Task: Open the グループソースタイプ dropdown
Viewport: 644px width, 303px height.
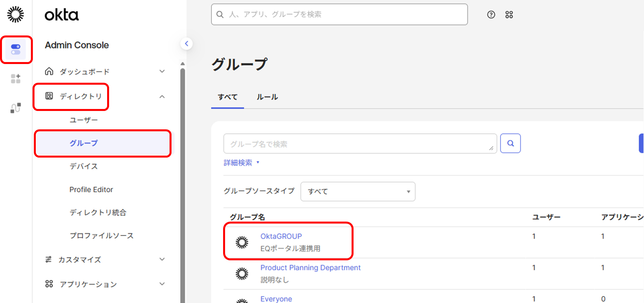Action: 358,191
